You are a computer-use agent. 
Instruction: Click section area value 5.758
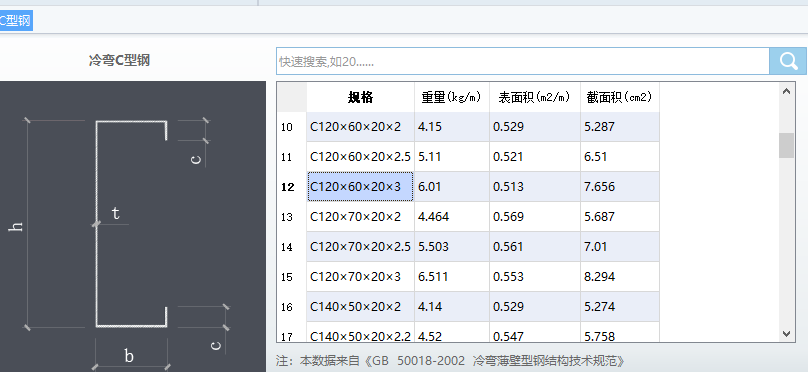620,332
